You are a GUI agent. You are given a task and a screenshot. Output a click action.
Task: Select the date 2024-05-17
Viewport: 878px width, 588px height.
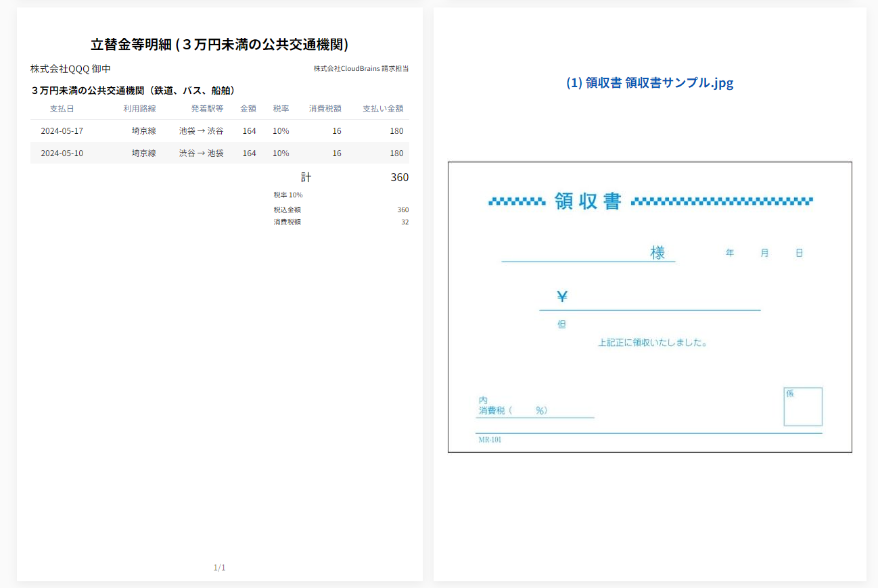pyautogui.click(x=62, y=130)
